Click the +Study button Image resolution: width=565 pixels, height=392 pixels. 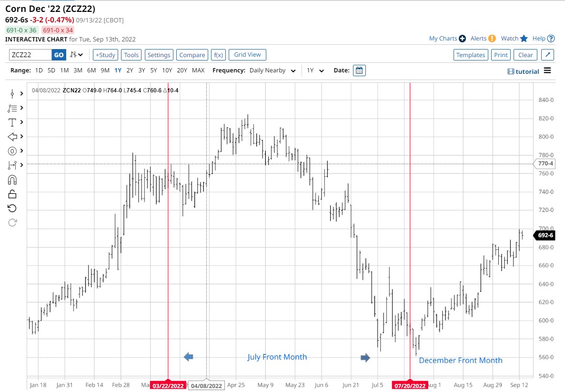point(105,55)
